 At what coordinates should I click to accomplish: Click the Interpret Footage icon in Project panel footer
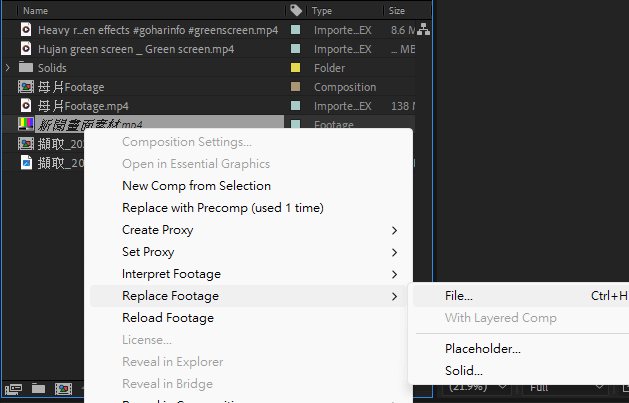(x=13, y=388)
